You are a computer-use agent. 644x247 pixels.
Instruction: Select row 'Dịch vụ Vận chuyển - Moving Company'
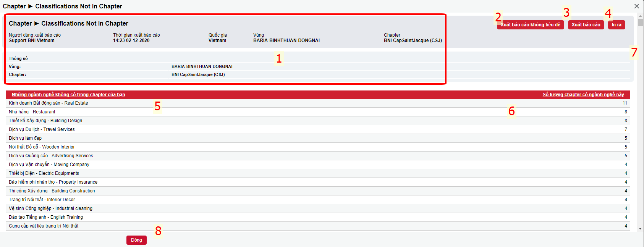(318, 165)
